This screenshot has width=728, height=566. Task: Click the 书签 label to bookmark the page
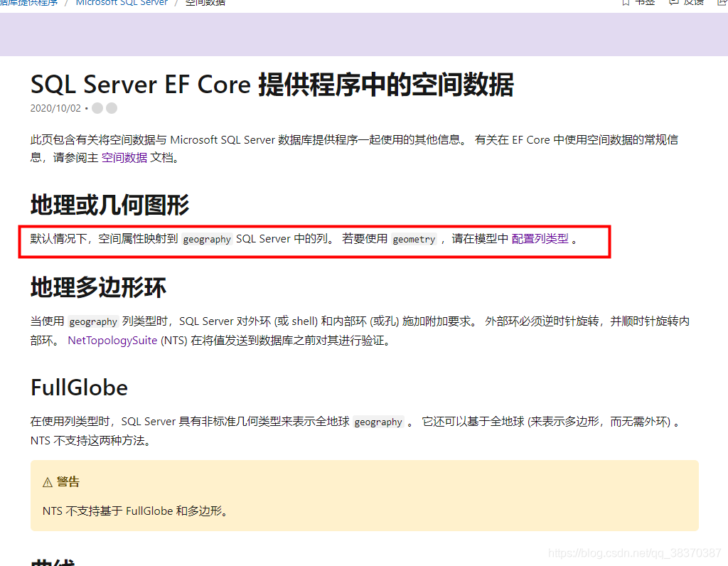pyautogui.click(x=644, y=2)
